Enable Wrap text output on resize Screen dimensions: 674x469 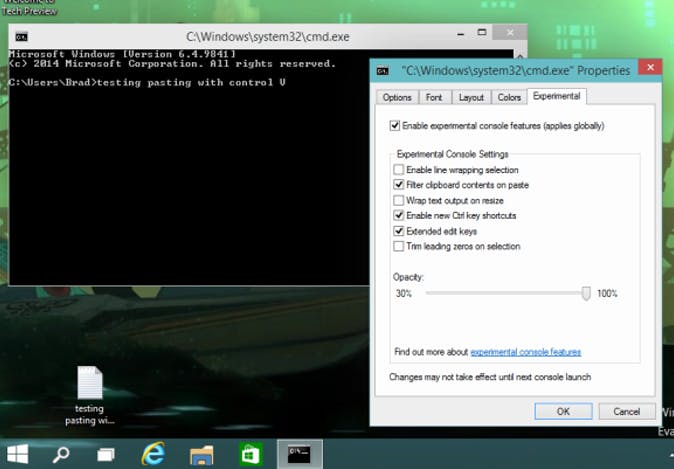pyautogui.click(x=398, y=200)
